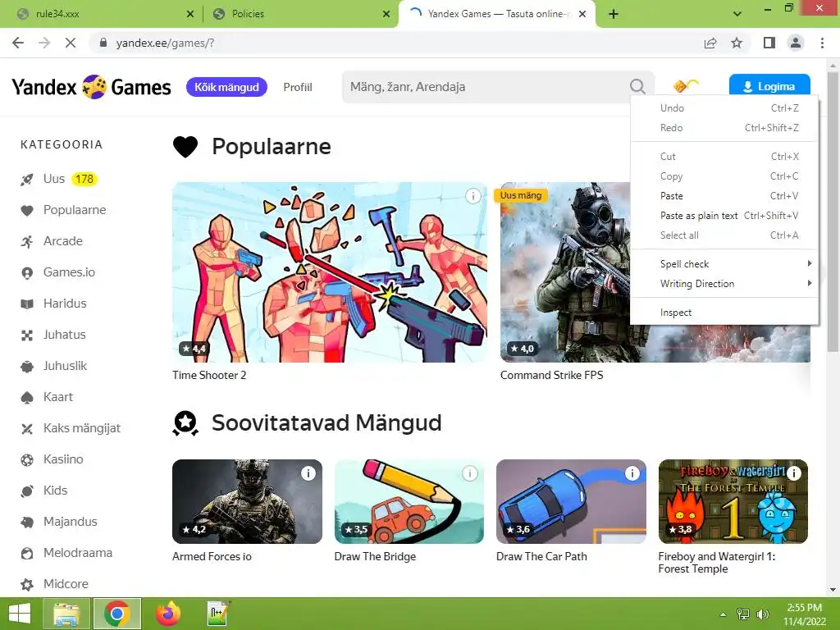This screenshot has width=840, height=630.
Task: Click the Juhuslik category icon
Action: (27, 367)
